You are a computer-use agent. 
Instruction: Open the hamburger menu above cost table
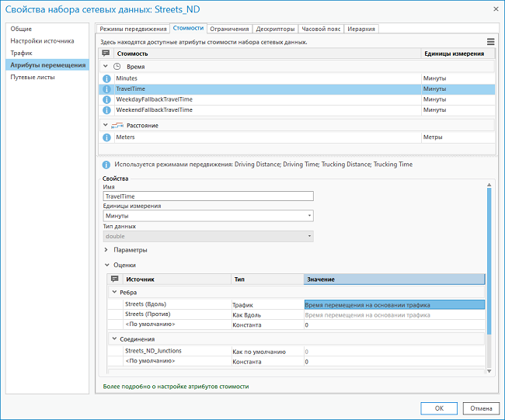click(490, 42)
